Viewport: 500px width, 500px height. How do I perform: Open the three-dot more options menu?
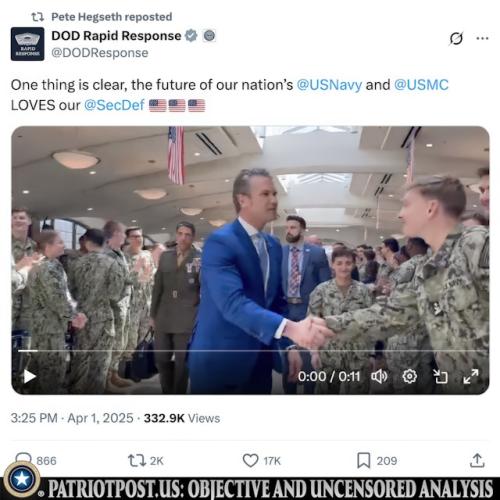[482, 38]
